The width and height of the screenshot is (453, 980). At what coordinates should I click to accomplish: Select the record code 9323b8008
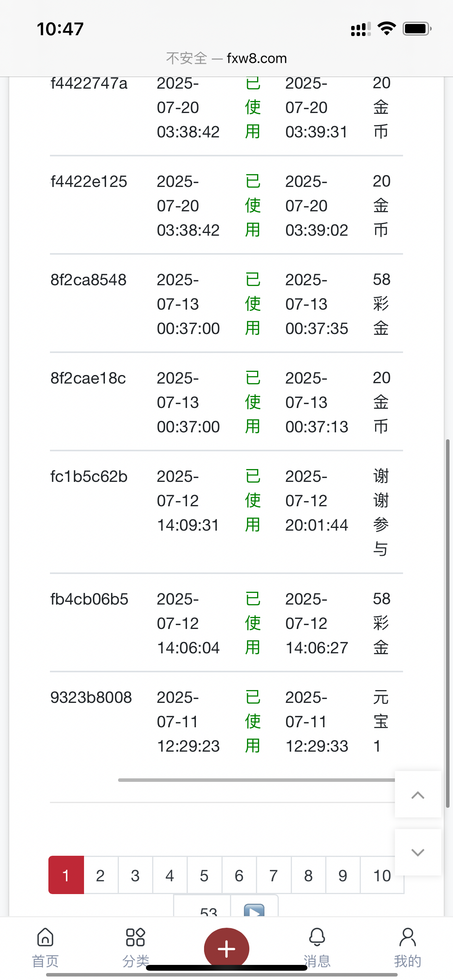91,697
